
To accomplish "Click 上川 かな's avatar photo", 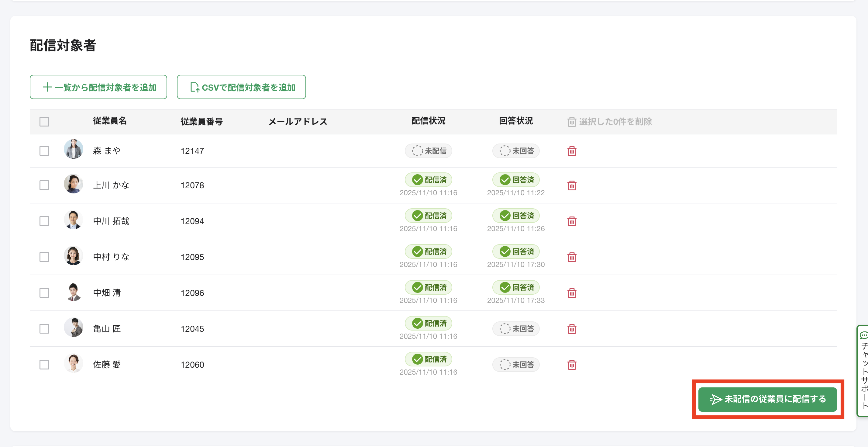I will [73, 184].
